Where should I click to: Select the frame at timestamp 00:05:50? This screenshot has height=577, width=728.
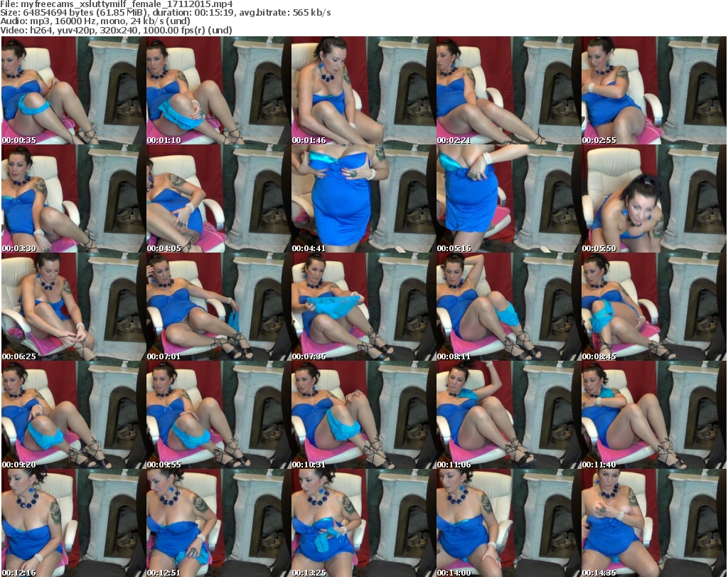coord(654,198)
